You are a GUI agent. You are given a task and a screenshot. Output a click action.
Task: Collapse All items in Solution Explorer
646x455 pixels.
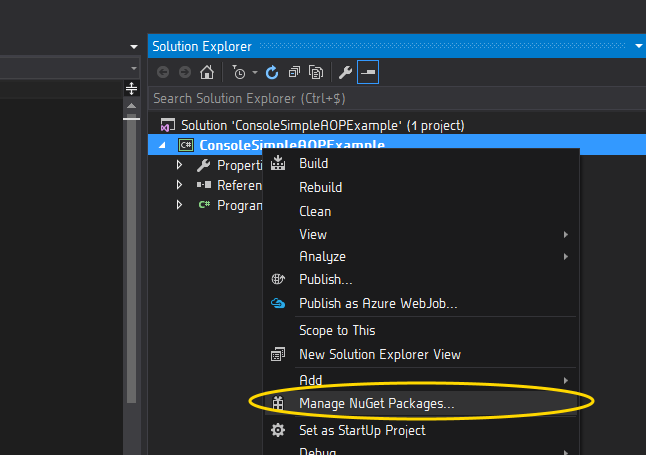pyautogui.click(x=294, y=73)
